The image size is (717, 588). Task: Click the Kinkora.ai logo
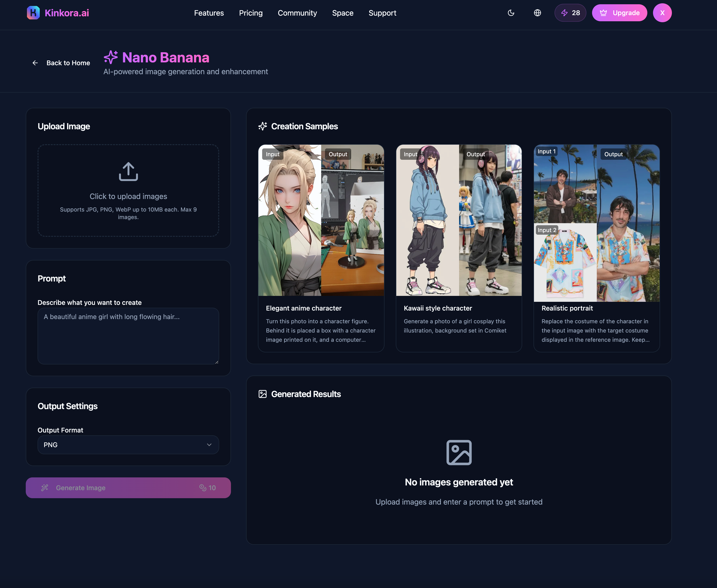58,13
